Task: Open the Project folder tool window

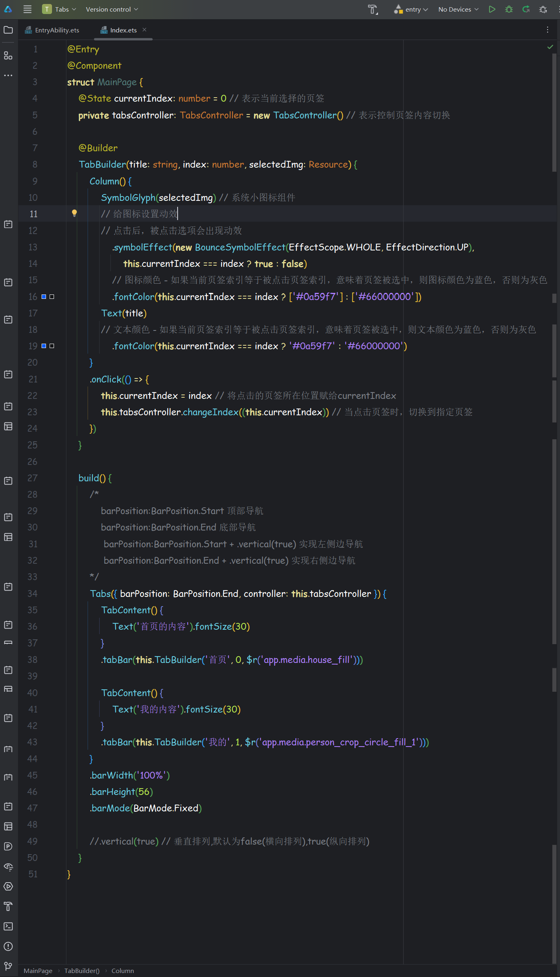Action: (x=8, y=30)
